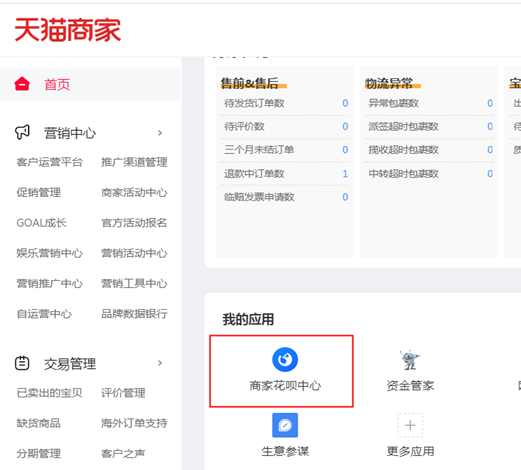Open 海外订单支持

pos(134,423)
